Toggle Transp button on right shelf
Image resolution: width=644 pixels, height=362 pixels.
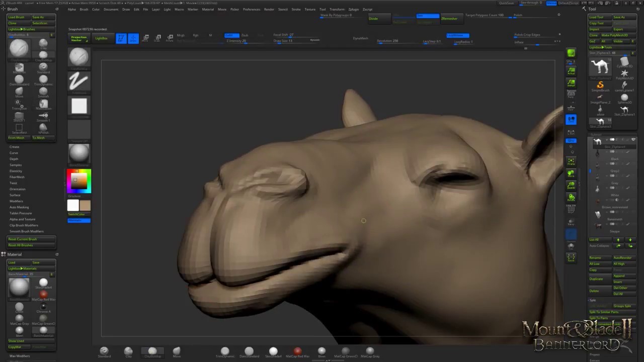(x=571, y=222)
